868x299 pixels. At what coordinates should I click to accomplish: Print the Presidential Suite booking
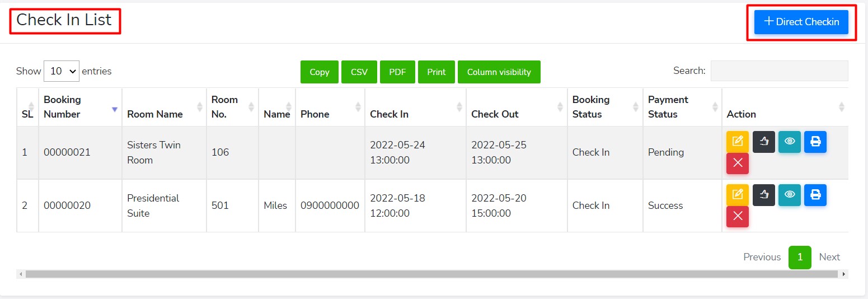click(x=815, y=195)
